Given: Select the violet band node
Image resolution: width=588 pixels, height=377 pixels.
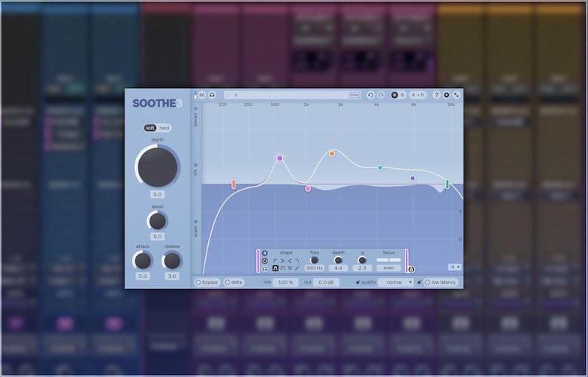Looking at the screenshot, I should [x=413, y=179].
